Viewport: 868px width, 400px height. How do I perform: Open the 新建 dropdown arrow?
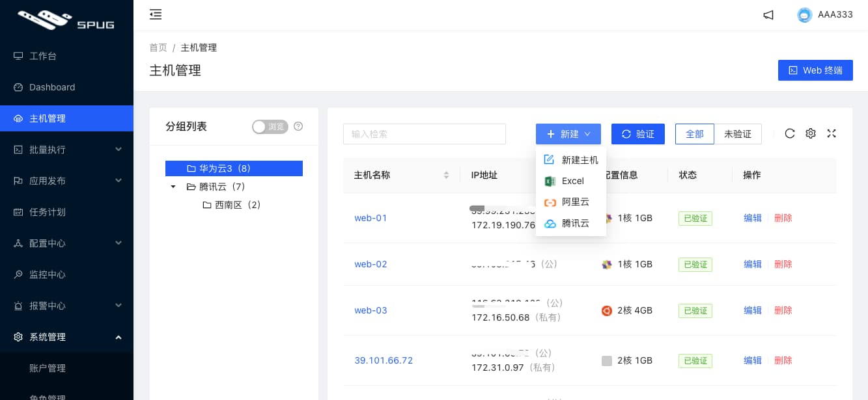point(587,134)
